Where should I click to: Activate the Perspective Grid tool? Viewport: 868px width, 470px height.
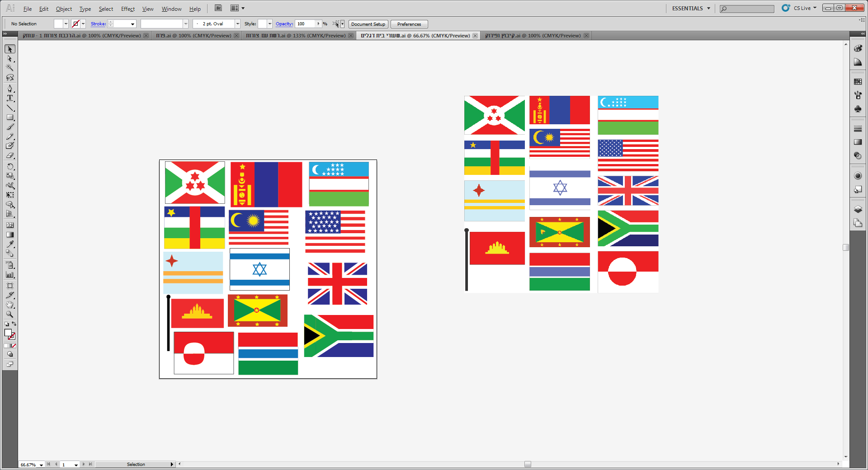pyautogui.click(x=10, y=214)
